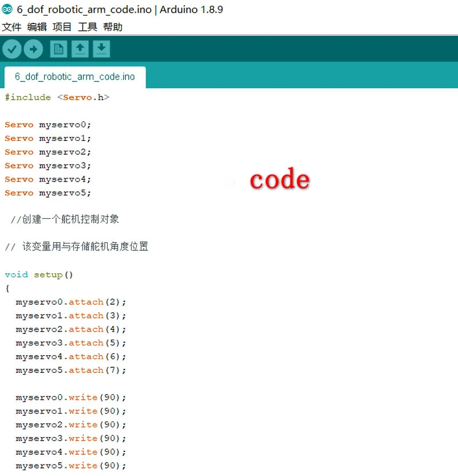Save the sketch using the down-arrow icon
Viewport: 458px width, 476px height.
[x=101, y=49]
